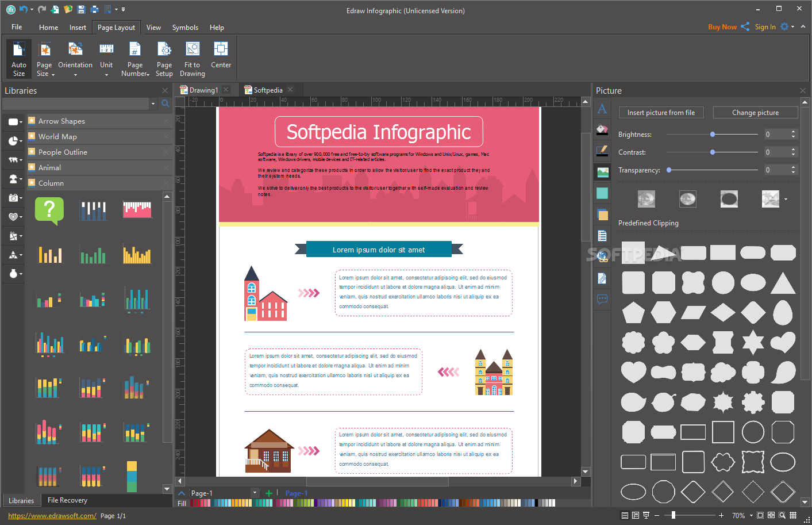Click the Export document icon in quick toolbar

point(107,9)
